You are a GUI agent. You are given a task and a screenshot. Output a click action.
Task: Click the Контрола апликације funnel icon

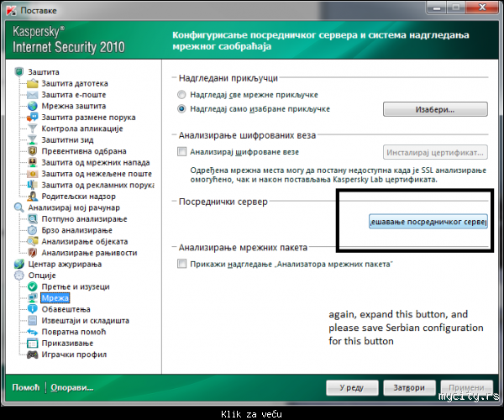[x=33, y=129]
